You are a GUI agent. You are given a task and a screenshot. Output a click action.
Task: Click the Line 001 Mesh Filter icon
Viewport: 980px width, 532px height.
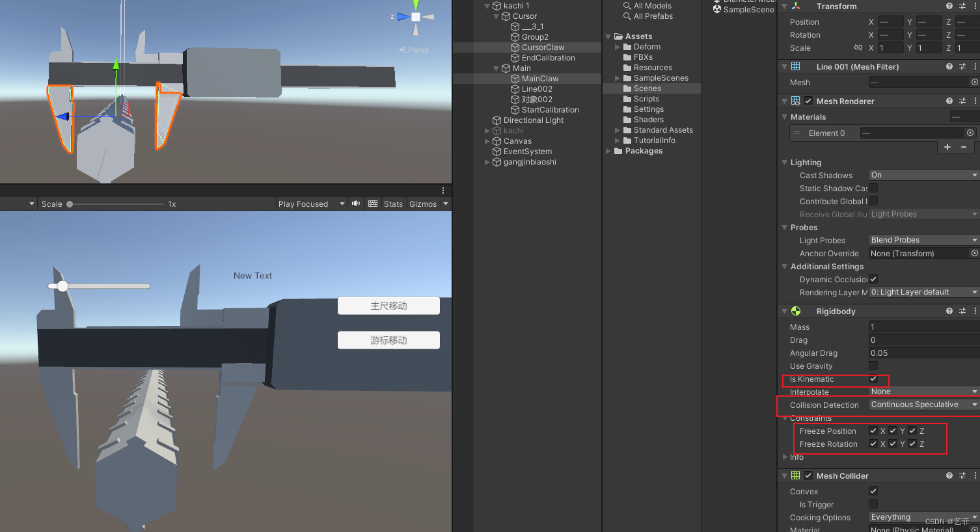pos(795,66)
